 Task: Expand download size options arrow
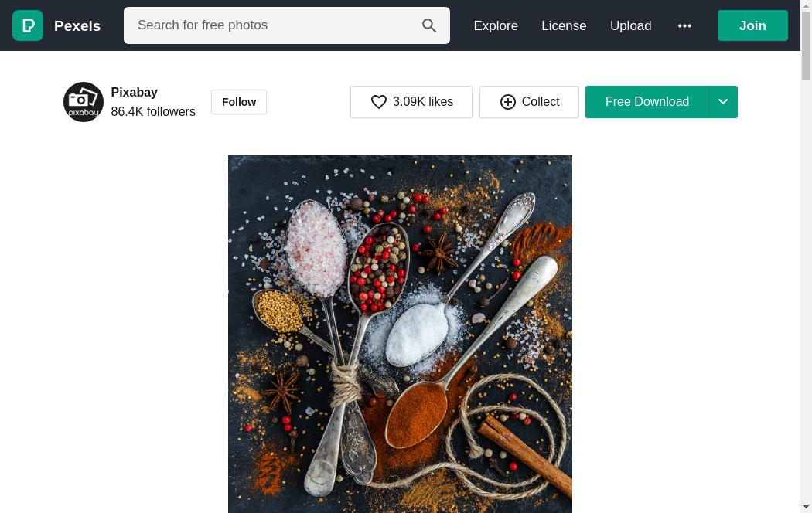[x=723, y=102]
